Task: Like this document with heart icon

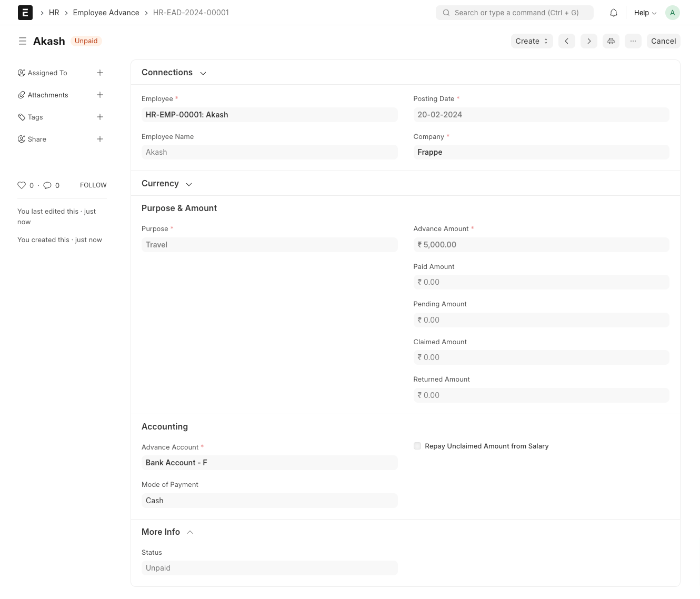Action: pyautogui.click(x=22, y=185)
